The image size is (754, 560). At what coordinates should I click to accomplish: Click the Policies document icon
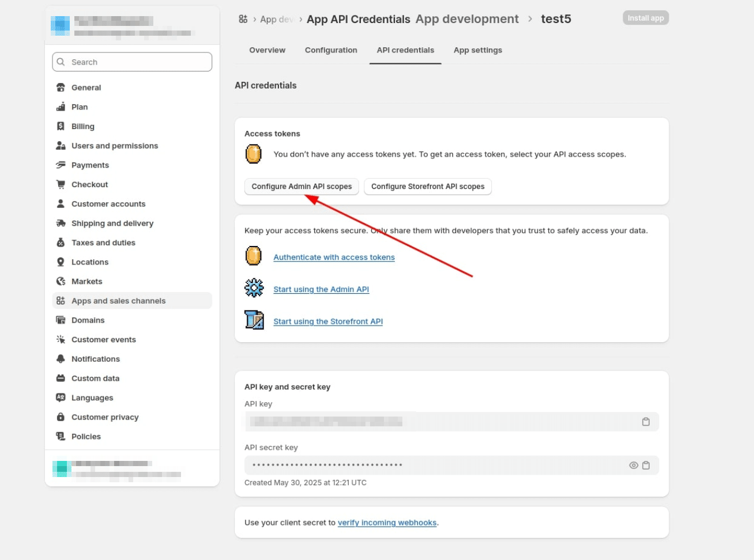[x=61, y=437]
